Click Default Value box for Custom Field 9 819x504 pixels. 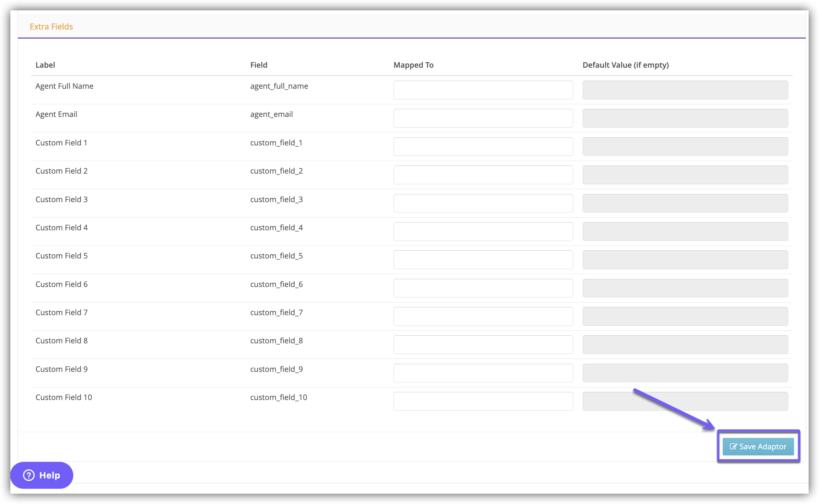click(x=685, y=373)
